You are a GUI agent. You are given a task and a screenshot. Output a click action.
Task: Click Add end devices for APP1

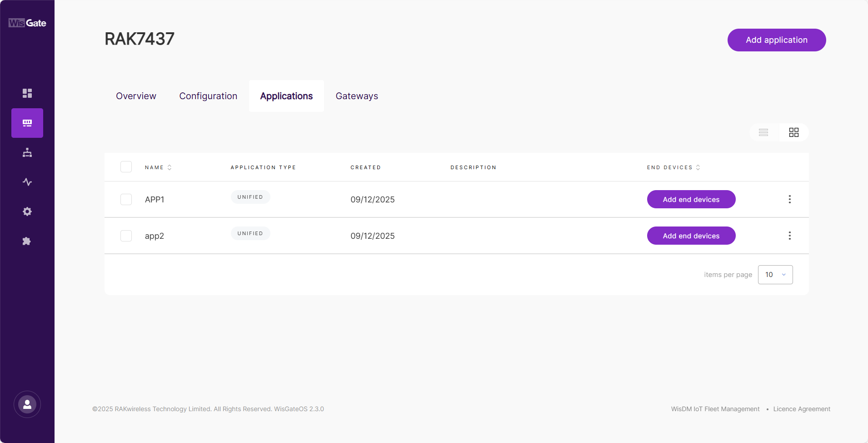(x=691, y=199)
